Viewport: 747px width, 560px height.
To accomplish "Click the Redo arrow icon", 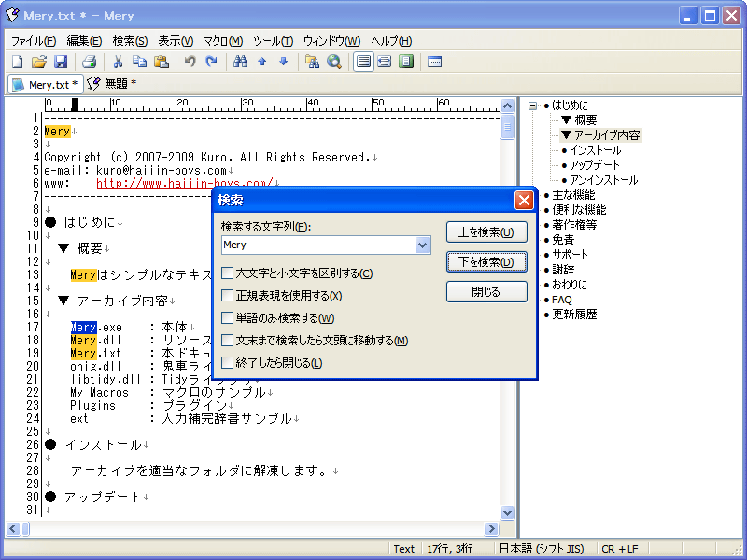I will pos(212,62).
